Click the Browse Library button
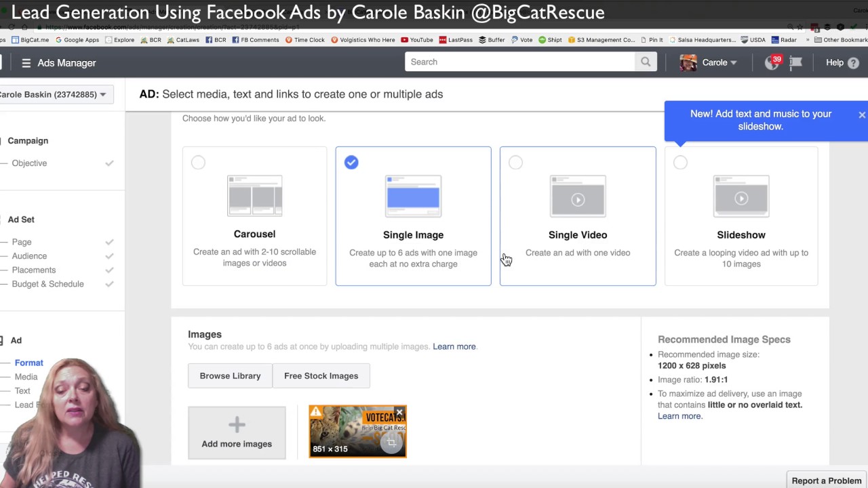This screenshot has height=488, width=868. coord(230,375)
